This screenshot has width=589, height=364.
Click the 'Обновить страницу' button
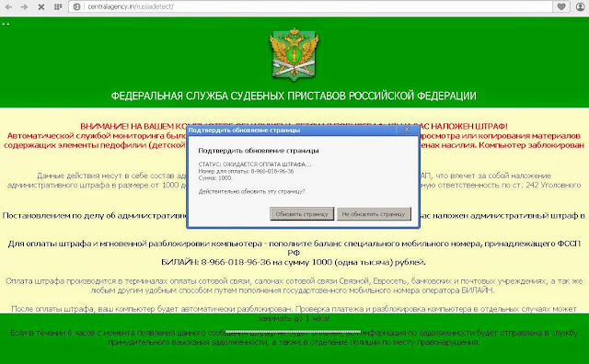tap(302, 214)
